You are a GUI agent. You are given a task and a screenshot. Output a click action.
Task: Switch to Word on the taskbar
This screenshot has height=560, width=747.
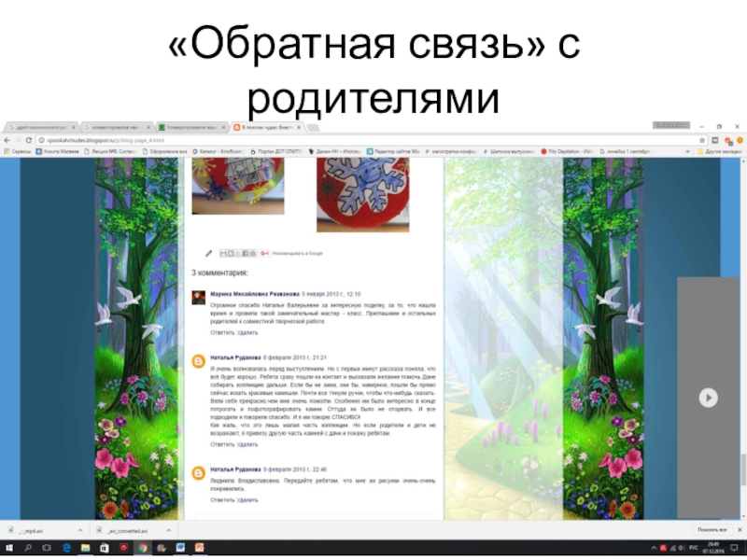pos(180,548)
